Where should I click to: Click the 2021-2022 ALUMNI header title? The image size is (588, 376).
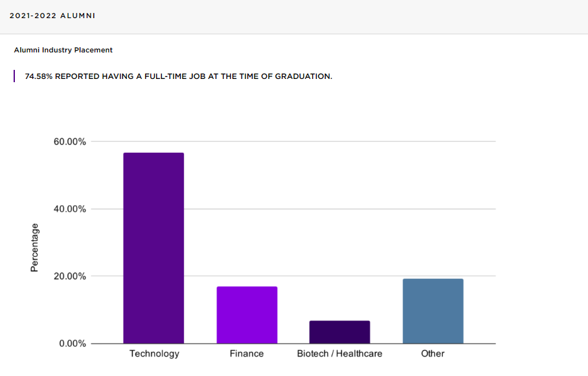click(52, 16)
